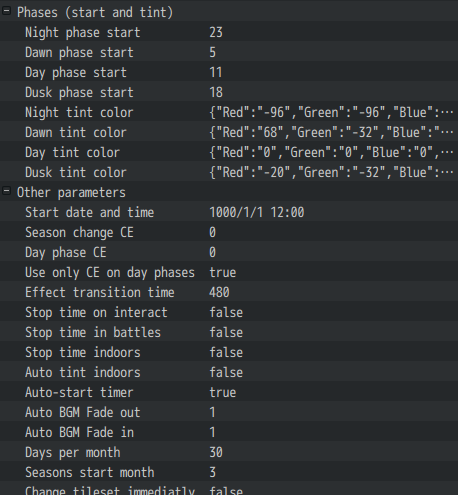Toggle Auto tint indoors false value
This screenshot has width=458, height=495.
click(226, 372)
